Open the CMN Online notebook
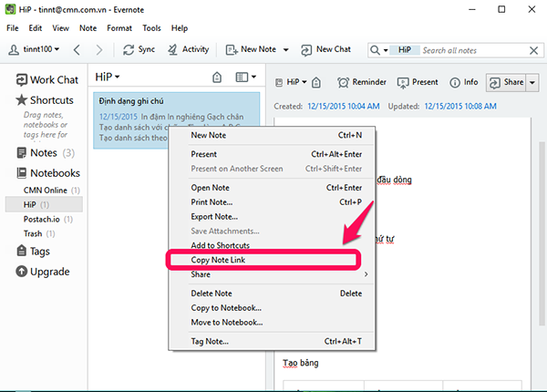The height and width of the screenshot is (392, 547). (x=51, y=191)
